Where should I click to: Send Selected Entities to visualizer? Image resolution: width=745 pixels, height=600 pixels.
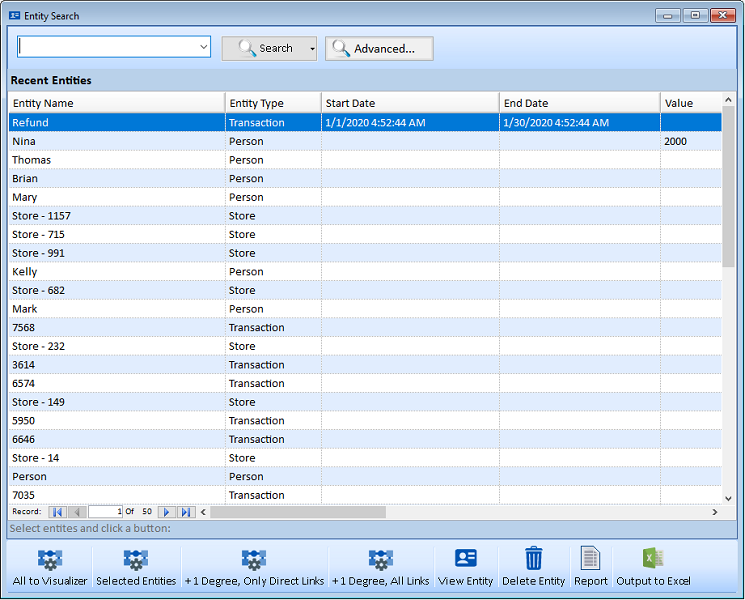(136, 560)
